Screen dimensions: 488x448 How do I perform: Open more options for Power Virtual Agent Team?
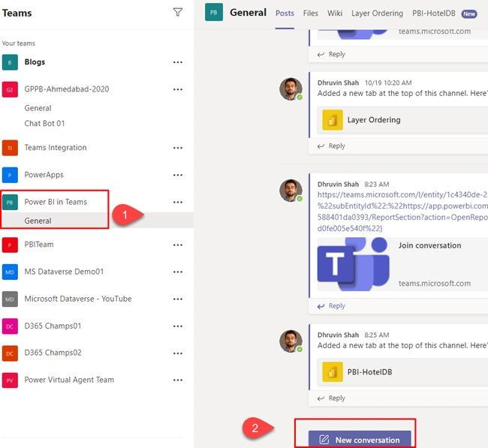[178, 380]
